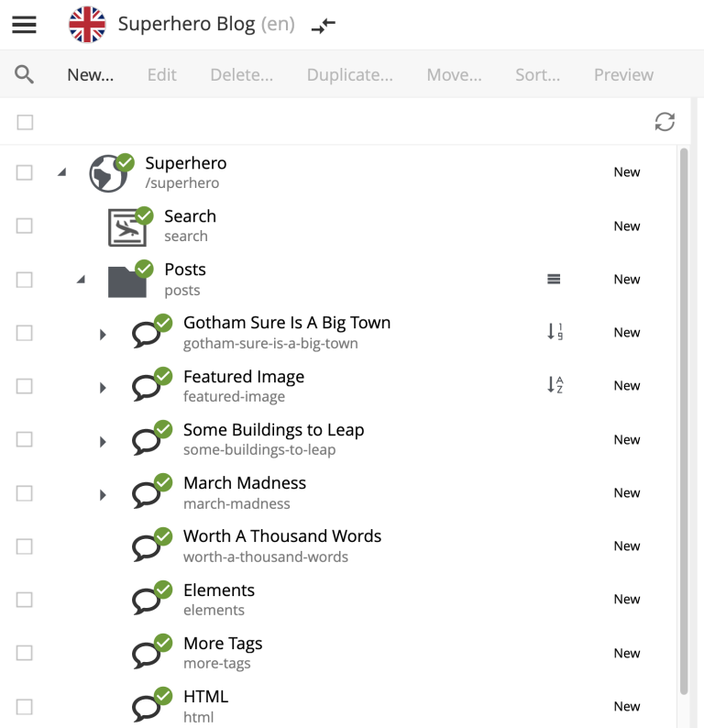Refresh the page tree list

(x=665, y=122)
